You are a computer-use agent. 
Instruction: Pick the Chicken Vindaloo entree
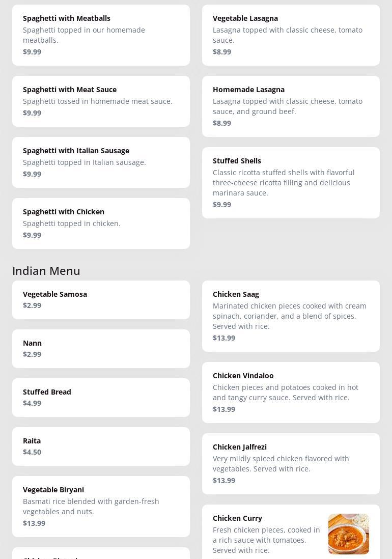click(x=291, y=393)
